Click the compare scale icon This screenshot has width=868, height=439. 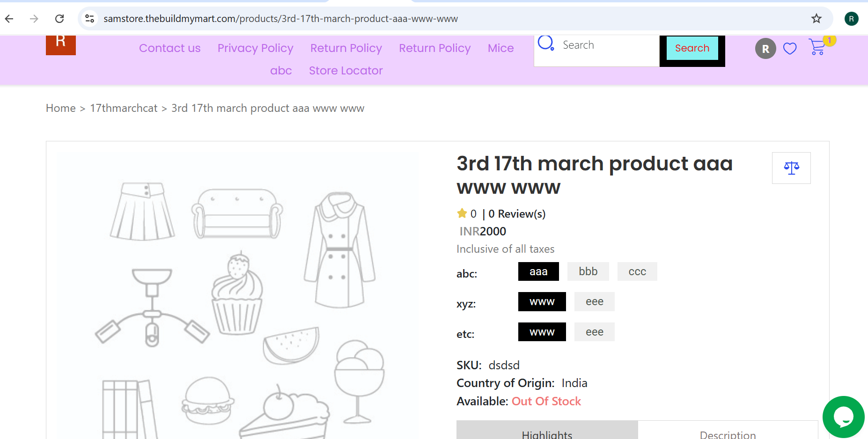[x=791, y=168]
